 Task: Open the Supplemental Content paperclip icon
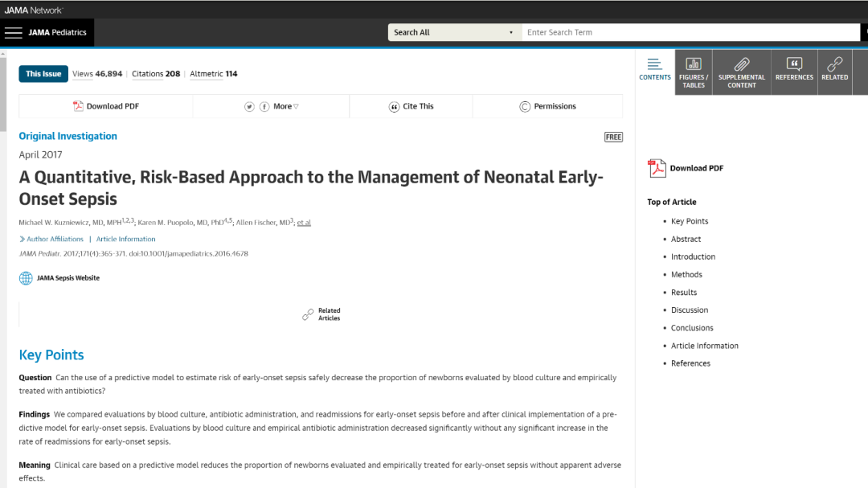[x=741, y=64]
